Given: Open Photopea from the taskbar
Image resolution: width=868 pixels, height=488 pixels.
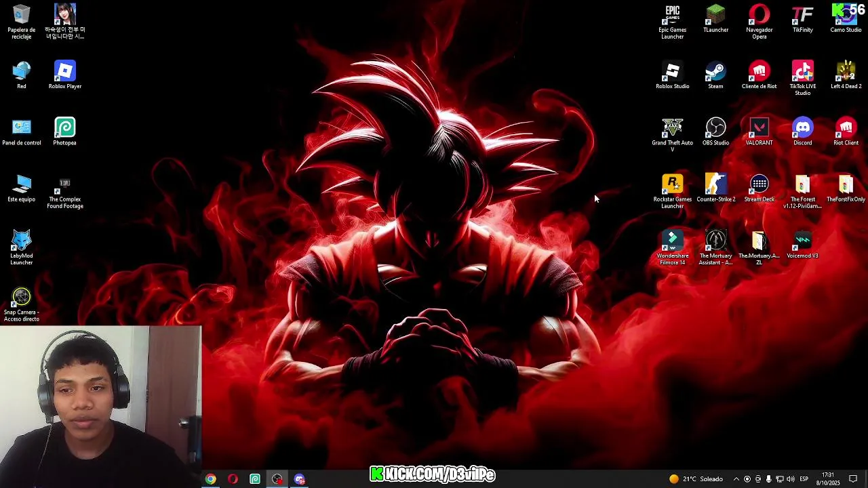Looking at the screenshot, I should [x=255, y=479].
